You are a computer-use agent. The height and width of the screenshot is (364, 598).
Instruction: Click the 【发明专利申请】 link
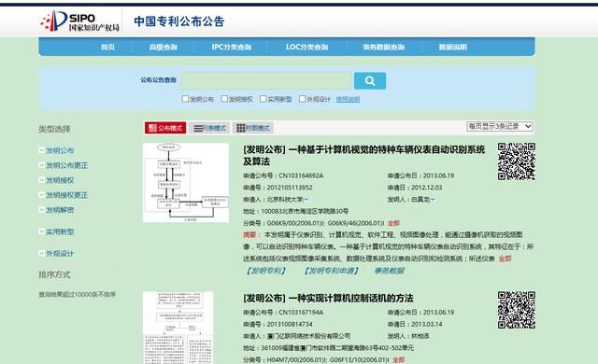click(331, 271)
